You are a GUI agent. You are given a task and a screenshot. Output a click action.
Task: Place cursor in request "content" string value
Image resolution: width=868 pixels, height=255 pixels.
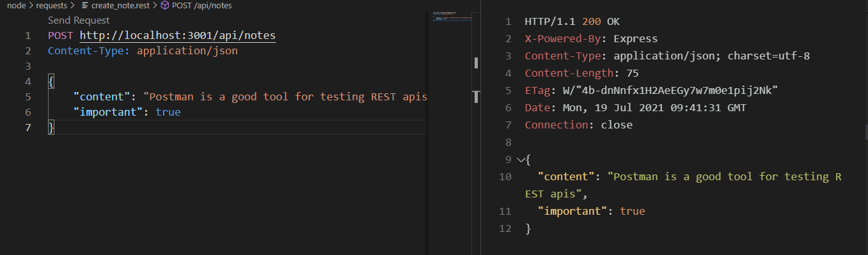point(285,97)
